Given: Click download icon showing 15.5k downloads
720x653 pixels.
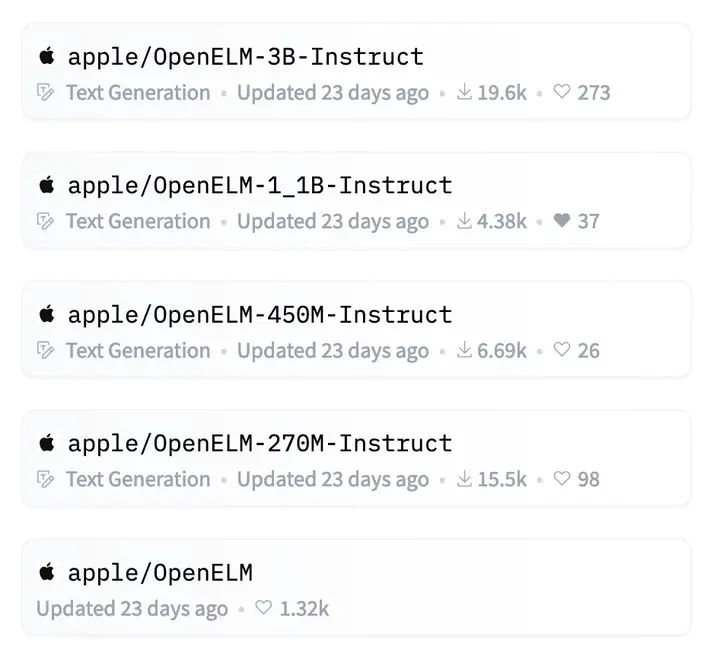Looking at the screenshot, I should tap(464, 479).
